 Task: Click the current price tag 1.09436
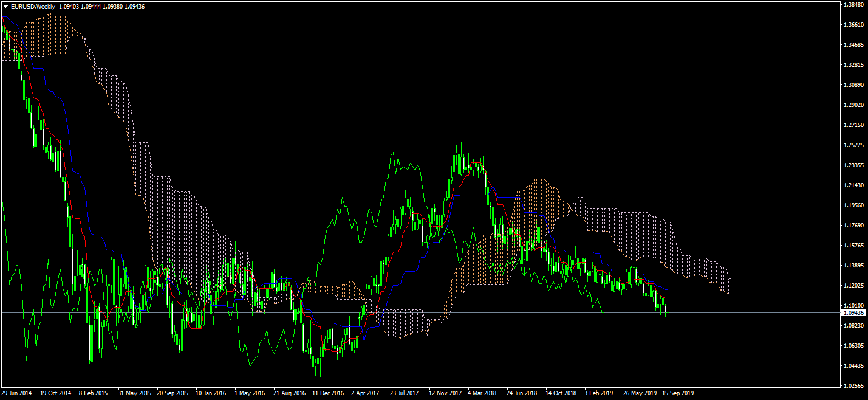tap(853, 312)
